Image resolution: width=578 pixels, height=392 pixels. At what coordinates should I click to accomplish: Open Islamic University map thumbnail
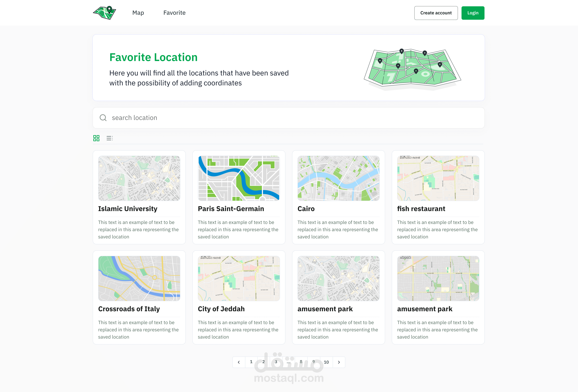pos(139,178)
